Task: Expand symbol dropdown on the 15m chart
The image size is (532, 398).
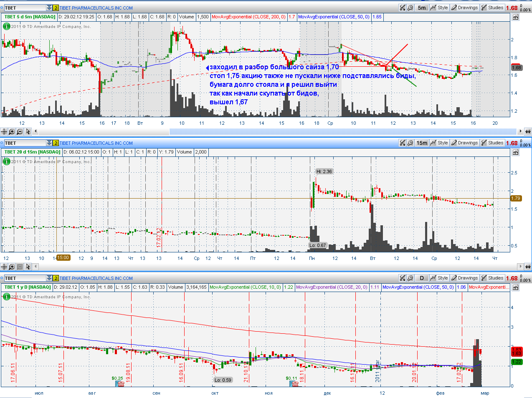Action: point(49,143)
